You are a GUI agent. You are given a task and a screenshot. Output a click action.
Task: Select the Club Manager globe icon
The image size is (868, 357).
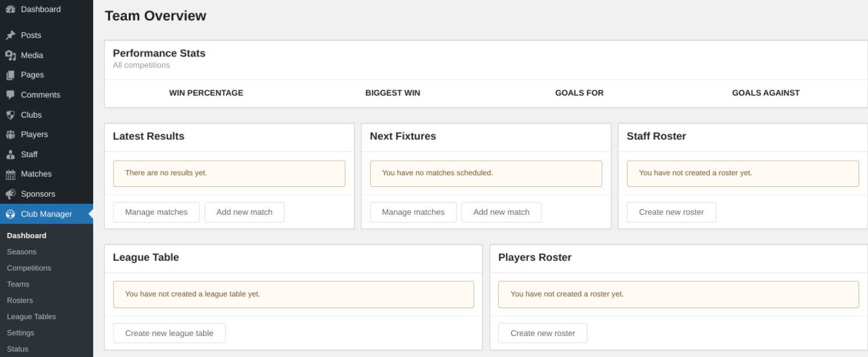tap(11, 214)
